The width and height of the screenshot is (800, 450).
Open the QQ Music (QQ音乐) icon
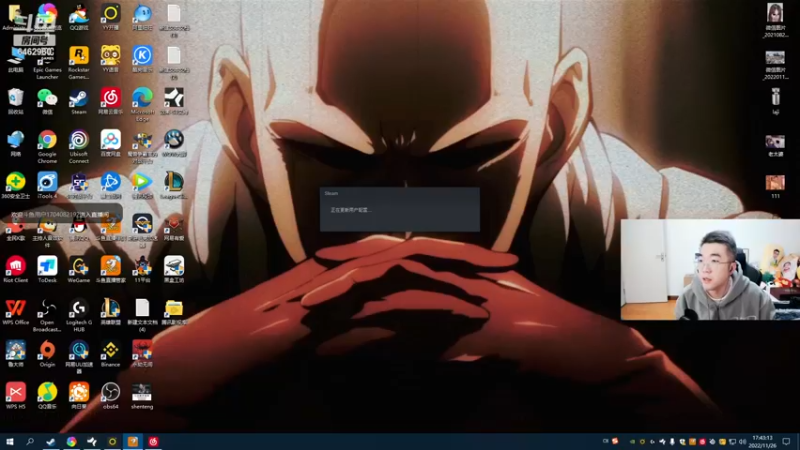click(47, 396)
